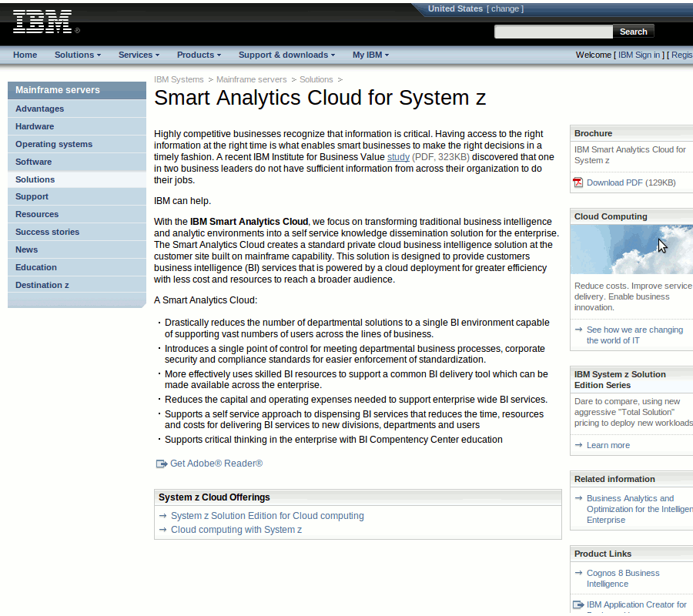Click Learn more link
The width and height of the screenshot is (693, 616).
[608, 445]
